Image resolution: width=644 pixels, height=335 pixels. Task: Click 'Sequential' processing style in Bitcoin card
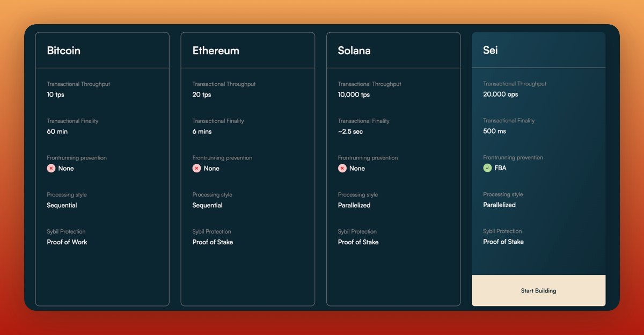point(62,205)
